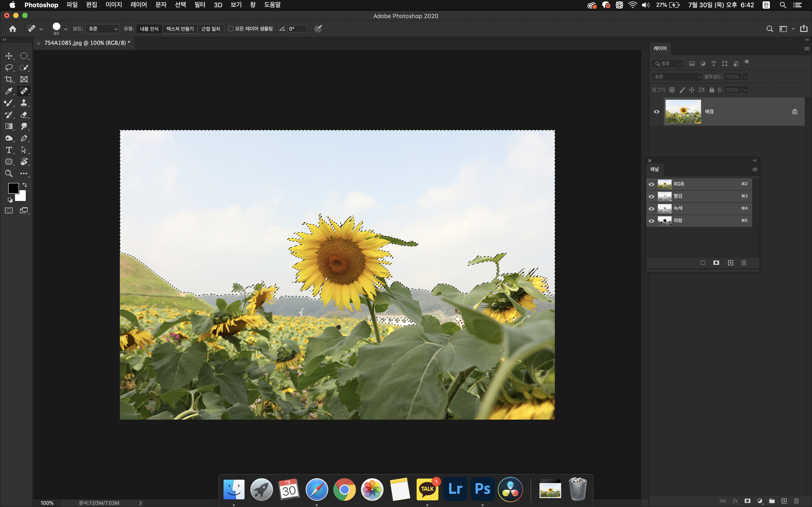Choose the 근접 일치 type button
812x507 pixels.
(210, 29)
